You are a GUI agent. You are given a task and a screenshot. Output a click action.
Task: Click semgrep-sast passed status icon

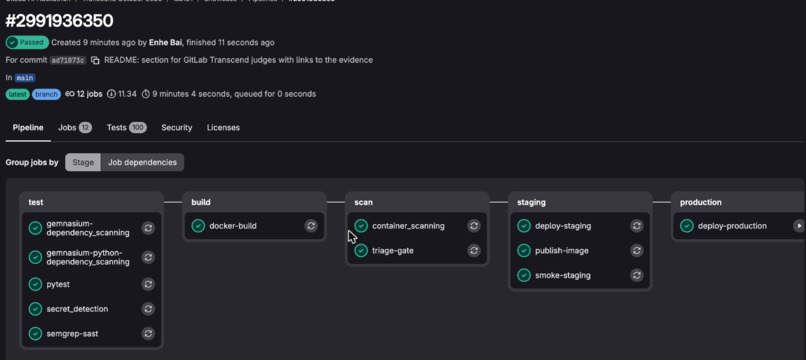click(35, 333)
